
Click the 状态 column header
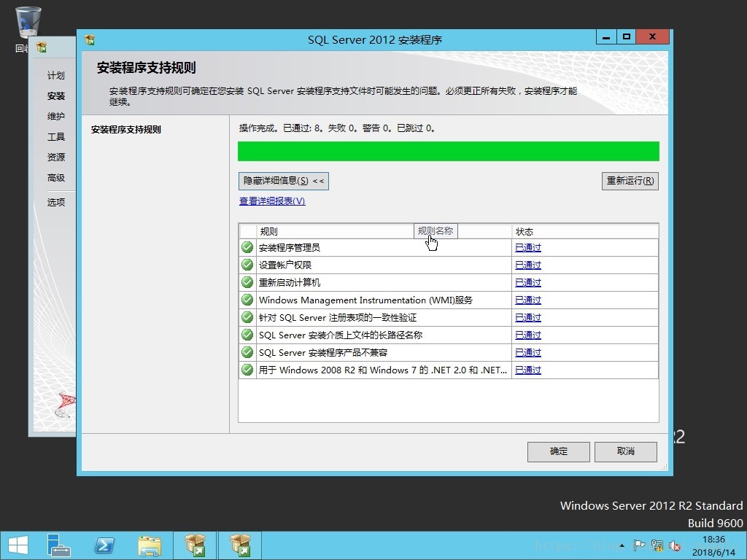click(x=585, y=231)
